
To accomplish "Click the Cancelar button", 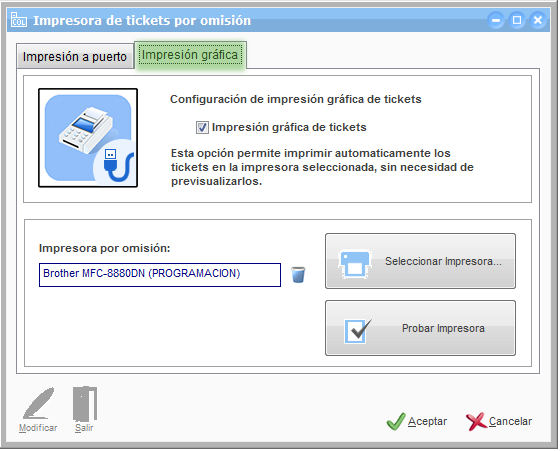I will click(499, 421).
